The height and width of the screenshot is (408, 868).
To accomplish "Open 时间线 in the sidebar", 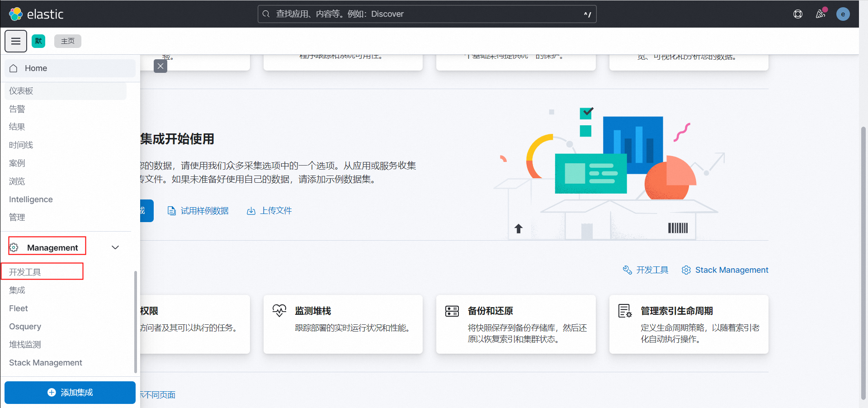I will 21,145.
